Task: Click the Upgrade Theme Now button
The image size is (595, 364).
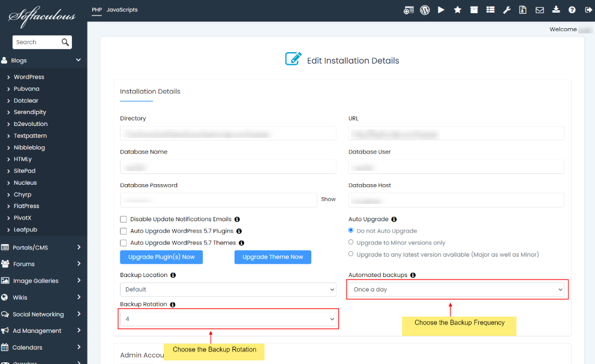Action: 272,257
